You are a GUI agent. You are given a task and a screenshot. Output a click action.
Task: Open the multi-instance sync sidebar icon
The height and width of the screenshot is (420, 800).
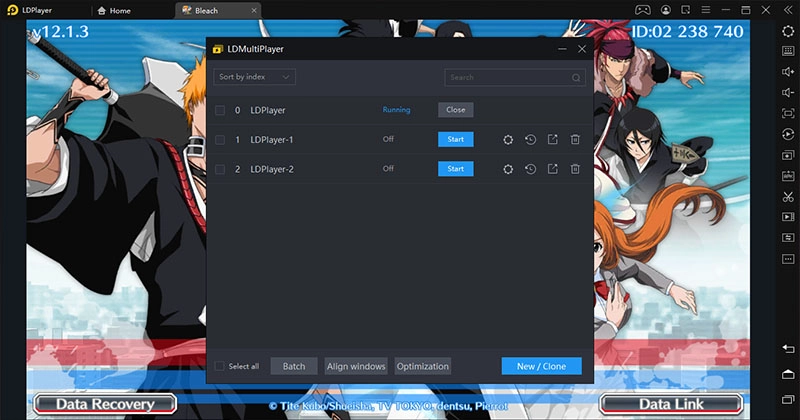click(x=788, y=155)
